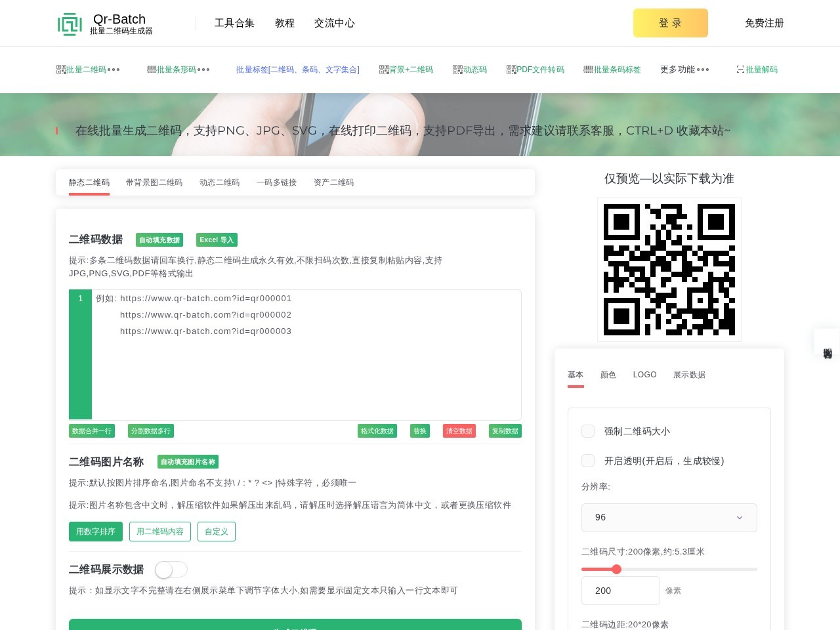
Task: Click the 替换 button
Action: pos(420,431)
